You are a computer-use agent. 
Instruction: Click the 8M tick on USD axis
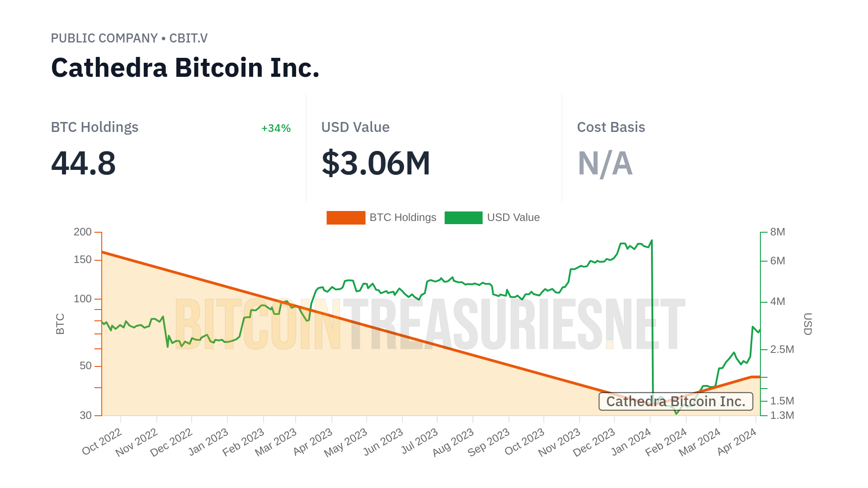coord(778,232)
